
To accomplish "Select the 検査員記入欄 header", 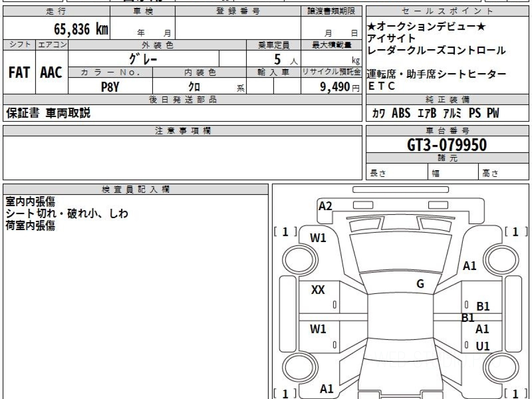I will click(136, 189).
